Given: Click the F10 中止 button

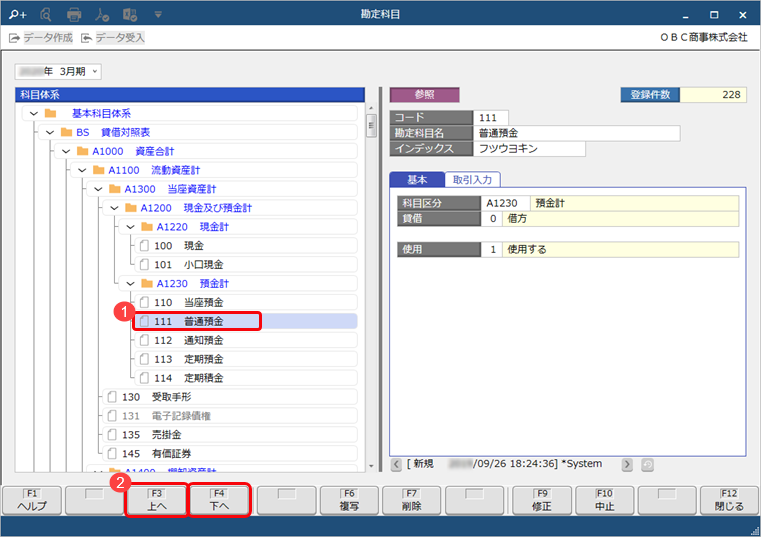Looking at the screenshot, I should [604, 500].
